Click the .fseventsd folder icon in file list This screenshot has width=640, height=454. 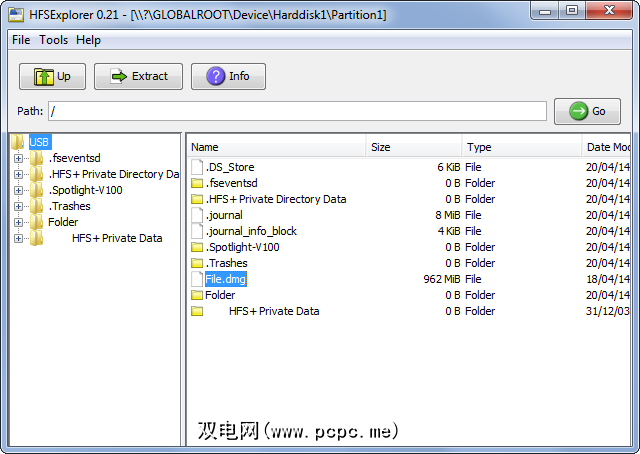(197, 183)
